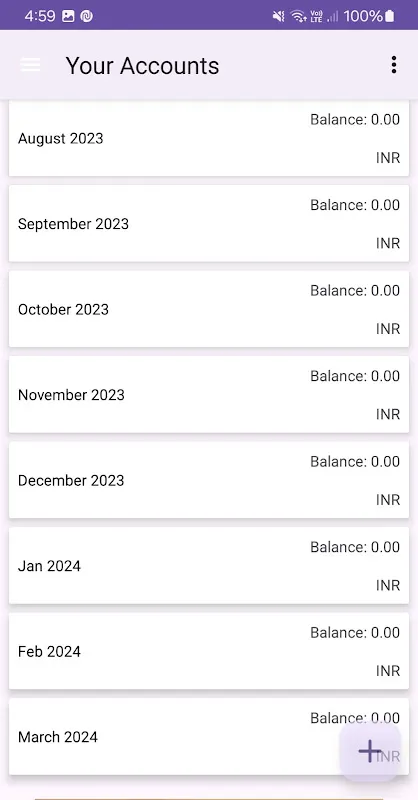Tap the Wi-Fi status bar icon
The height and width of the screenshot is (800, 418).
[x=298, y=16]
